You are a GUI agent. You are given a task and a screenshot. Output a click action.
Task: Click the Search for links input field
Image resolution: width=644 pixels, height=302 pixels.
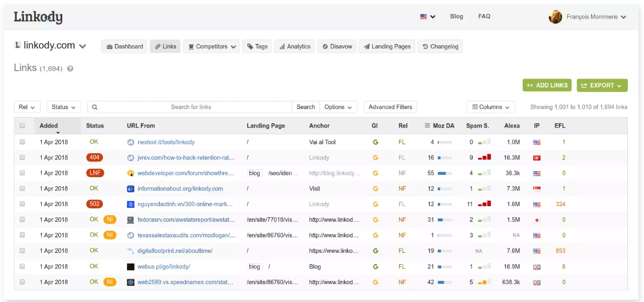click(x=190, y=107)
